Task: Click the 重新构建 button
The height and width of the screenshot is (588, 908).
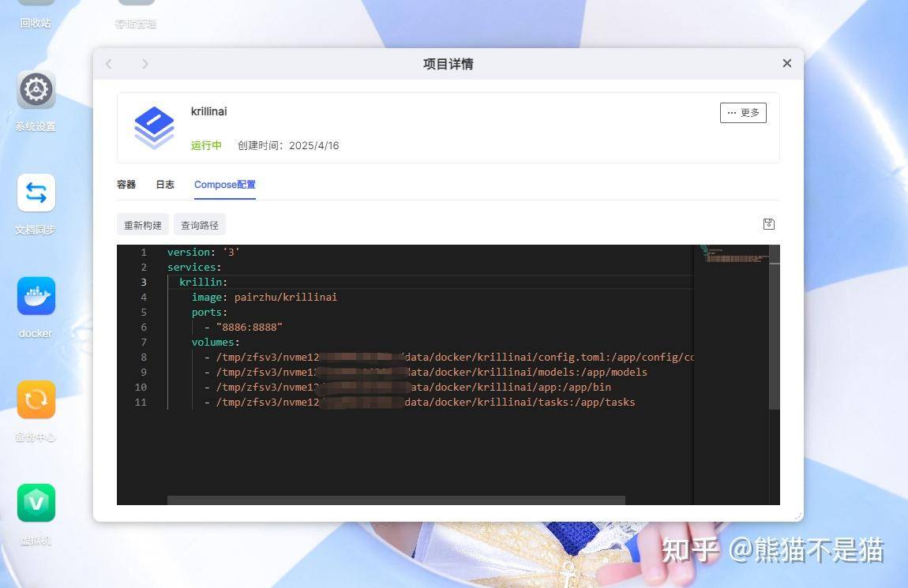Action: click(x=142, y=225)
